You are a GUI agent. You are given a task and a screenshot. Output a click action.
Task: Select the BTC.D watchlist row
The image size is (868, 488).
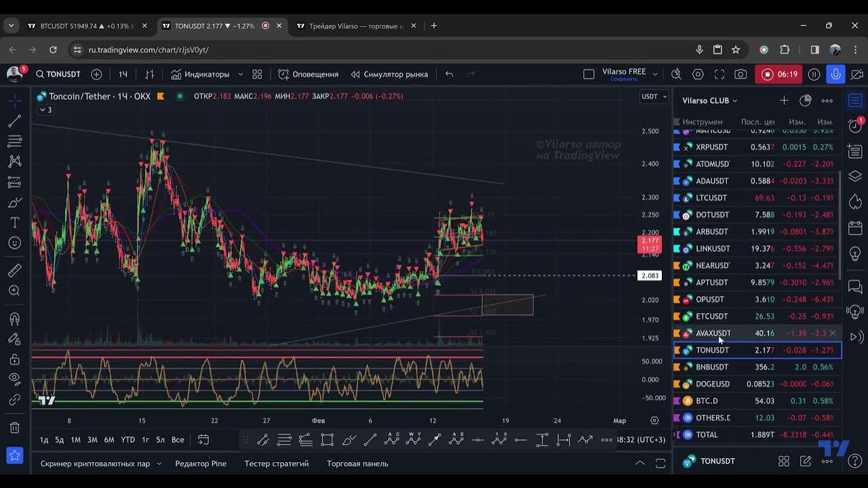point(757,401)
